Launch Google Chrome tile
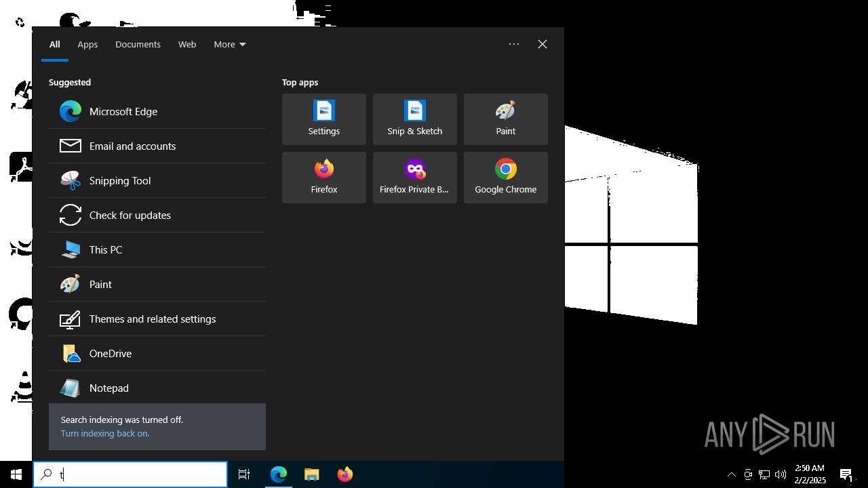Viewport: 868px width, 488px height. click(x=506, y=178)
